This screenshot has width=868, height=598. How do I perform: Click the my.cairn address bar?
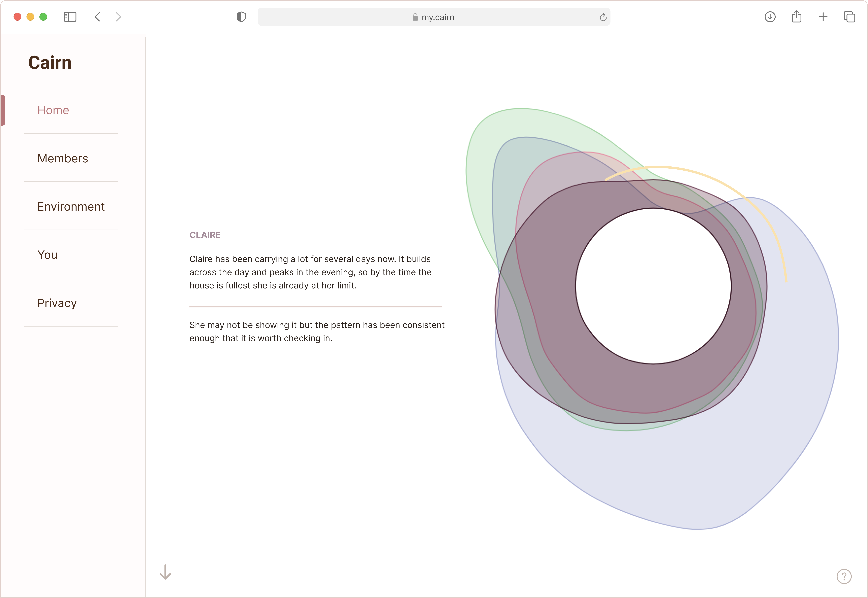coord(434,17)
